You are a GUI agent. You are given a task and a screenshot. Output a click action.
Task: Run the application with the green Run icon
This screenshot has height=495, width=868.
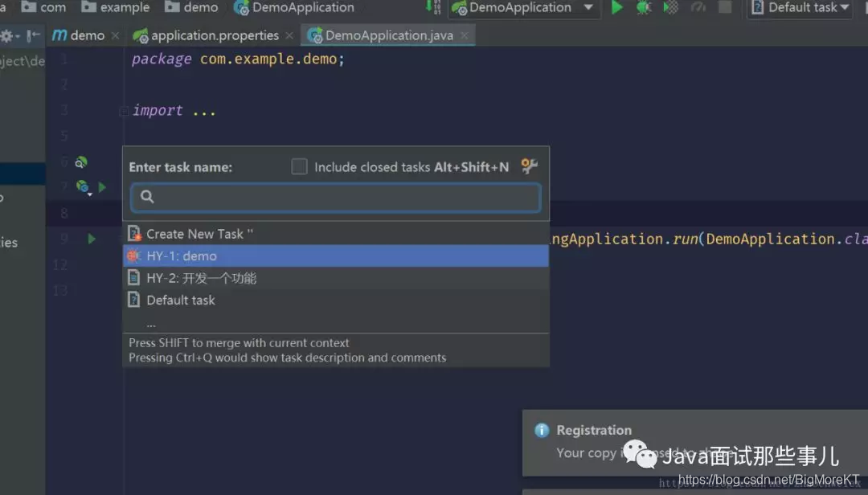click(616, 8)
